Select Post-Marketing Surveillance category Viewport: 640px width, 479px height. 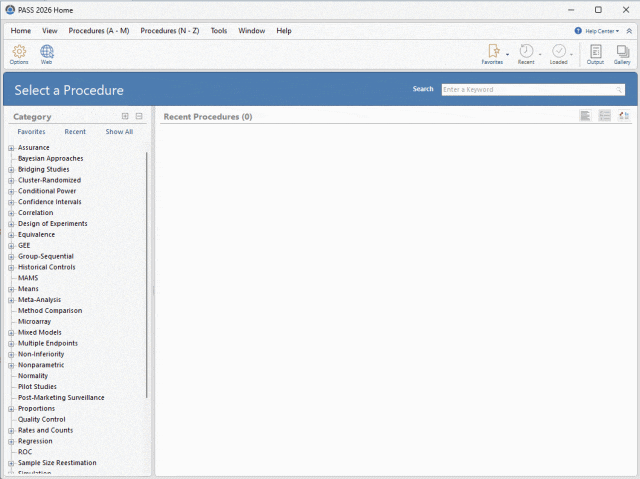tap(61, 397)
